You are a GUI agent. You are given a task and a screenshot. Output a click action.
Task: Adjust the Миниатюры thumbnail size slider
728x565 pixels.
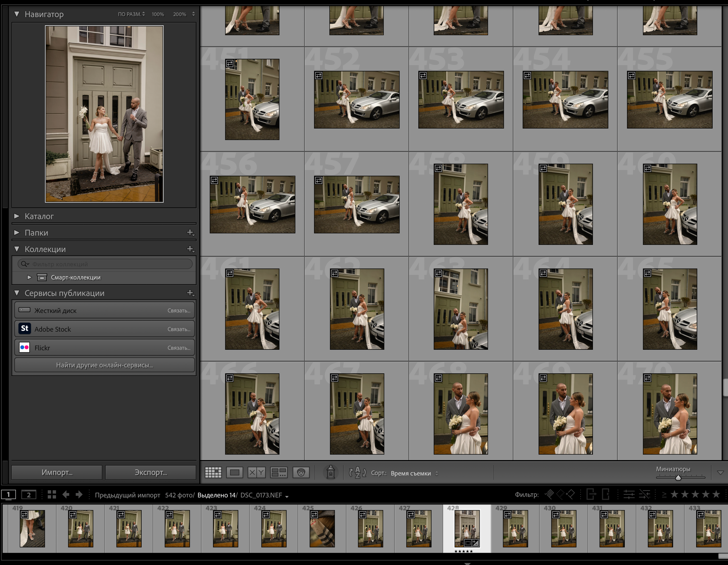678,478
